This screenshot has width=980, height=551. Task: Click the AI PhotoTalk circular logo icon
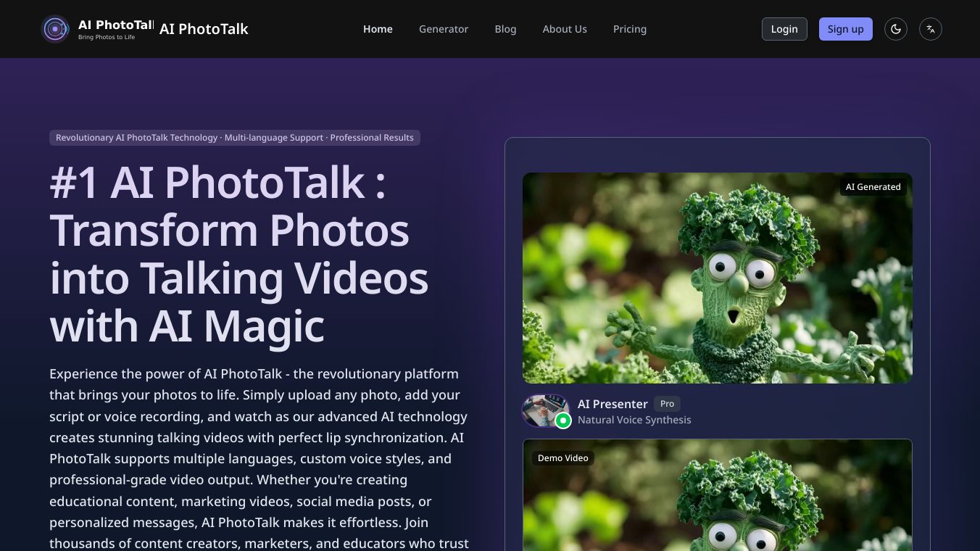(x=55, y=29)
